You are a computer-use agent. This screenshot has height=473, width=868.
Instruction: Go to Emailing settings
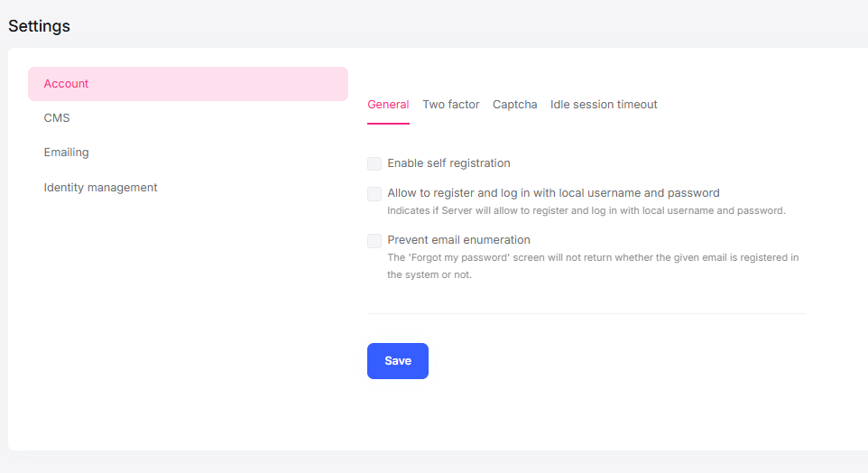point(67,153)
